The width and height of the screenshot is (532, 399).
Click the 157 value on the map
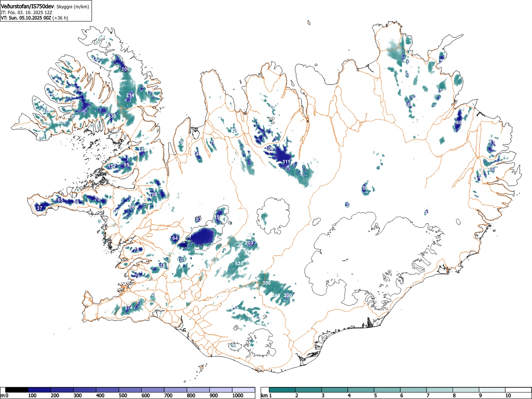pos(112,167)
